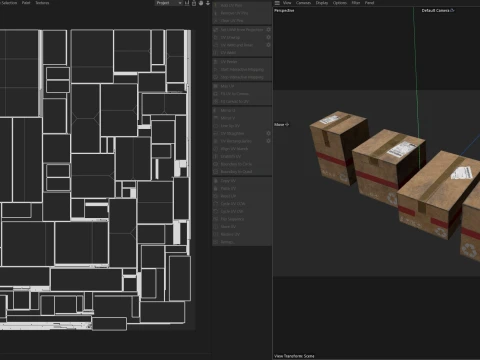Image resolution: width=480 pixels, height=360 pixels.
Task: Run the UV Rectangularize command
Action: tap(239, 141)
